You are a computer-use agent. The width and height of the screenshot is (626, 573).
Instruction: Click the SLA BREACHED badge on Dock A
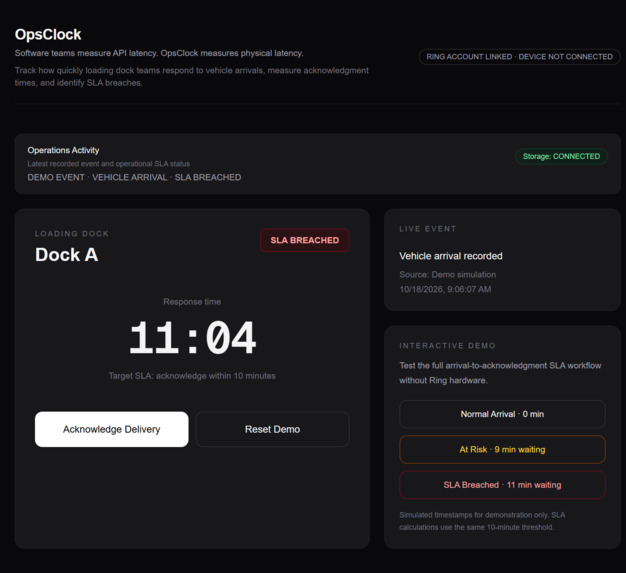[x=305, y=240]
